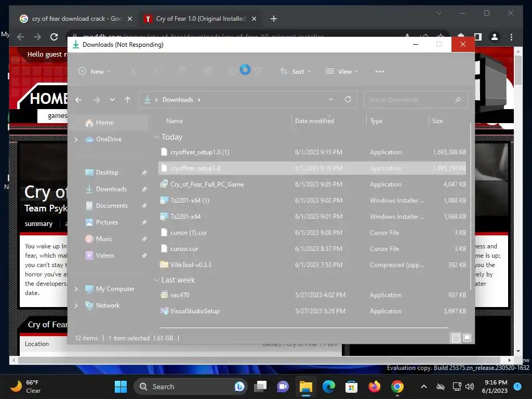Open the See more ellipsis menu
The width and height of the screenshot is (532, 399).
pos(380,72)
